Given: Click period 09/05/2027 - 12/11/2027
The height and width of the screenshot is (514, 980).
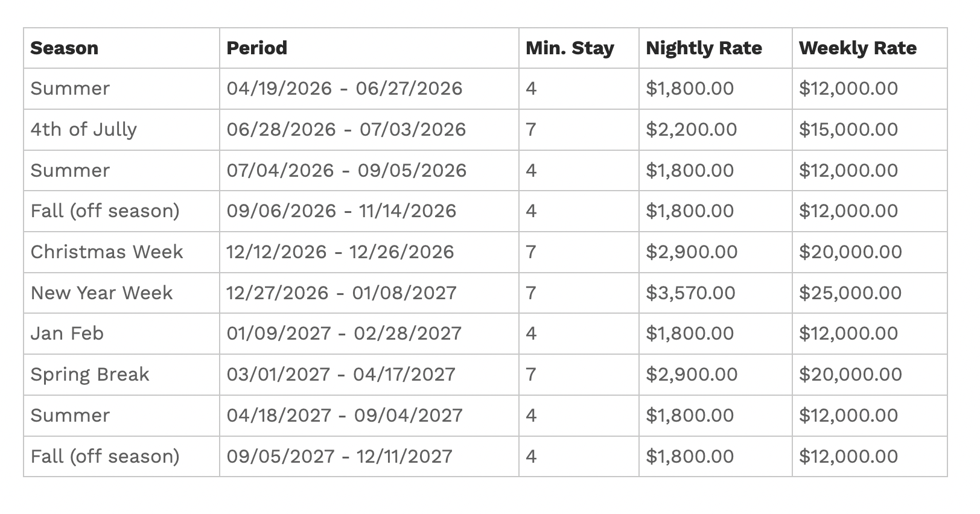Looking at the screenshot, I should point(340,457).
